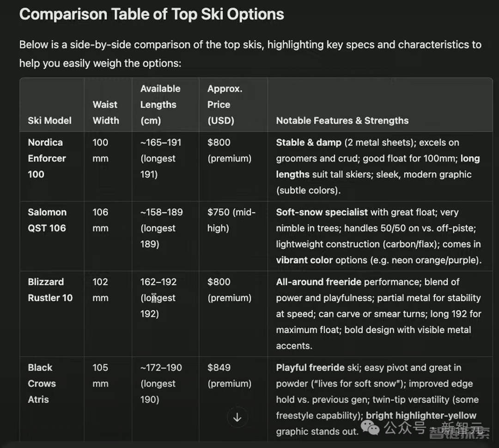The width and height of the screenshot is (499, 448).
Task: Click the "Notable Features & Strengths" header
Action: [x=342, y=121]
